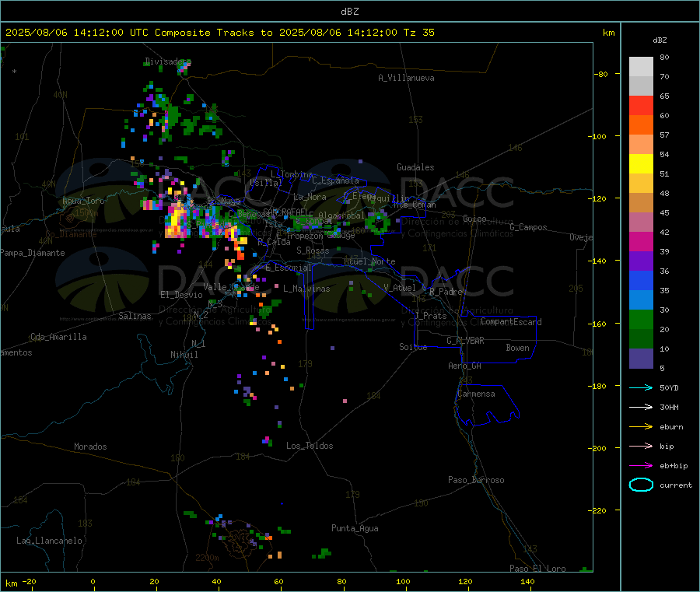This screenshot has height=592, width=700.
Task: Click the 'dBZ' heading above the color legend
Action: point(660,40)
